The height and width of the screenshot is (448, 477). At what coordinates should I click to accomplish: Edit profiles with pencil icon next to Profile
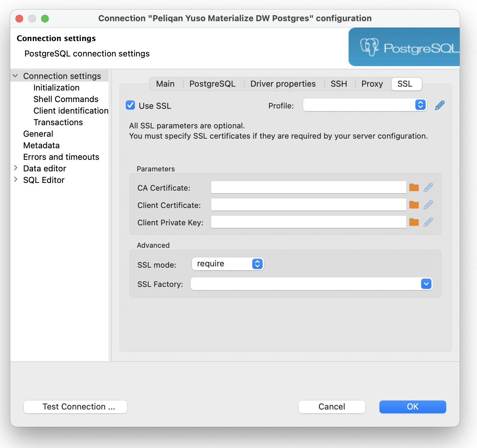pyautogui.click(x=440, y=105)
